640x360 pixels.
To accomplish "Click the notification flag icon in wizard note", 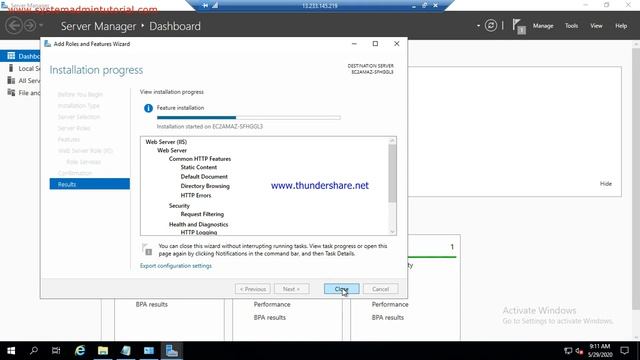I will pyautogui.click(x=147, y=249).
